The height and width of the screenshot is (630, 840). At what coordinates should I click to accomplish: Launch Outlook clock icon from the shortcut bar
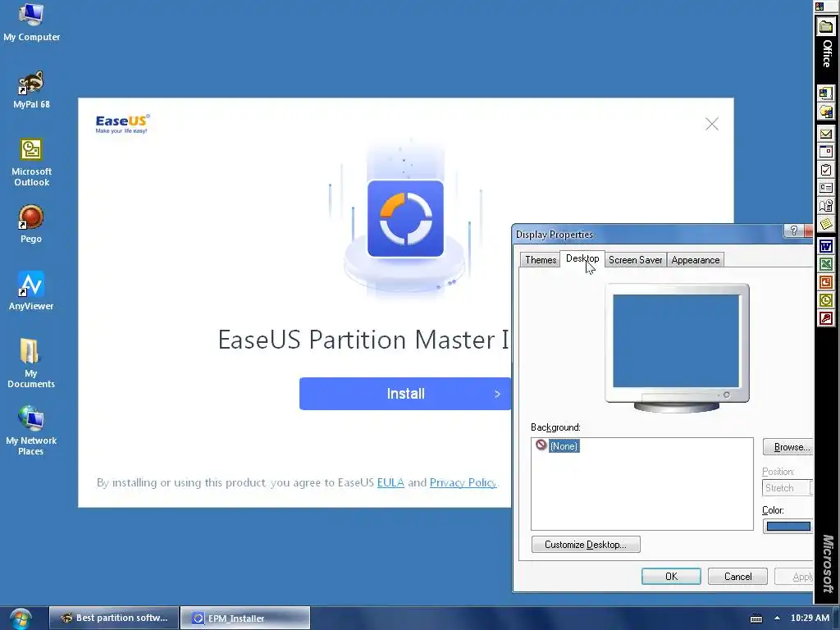pyautogui.click(x=826, y=300)
